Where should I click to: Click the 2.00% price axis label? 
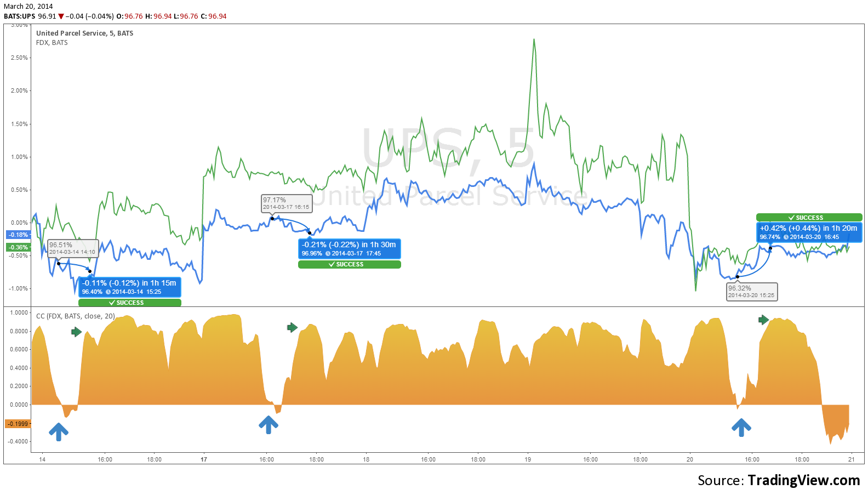click(19, 90)
